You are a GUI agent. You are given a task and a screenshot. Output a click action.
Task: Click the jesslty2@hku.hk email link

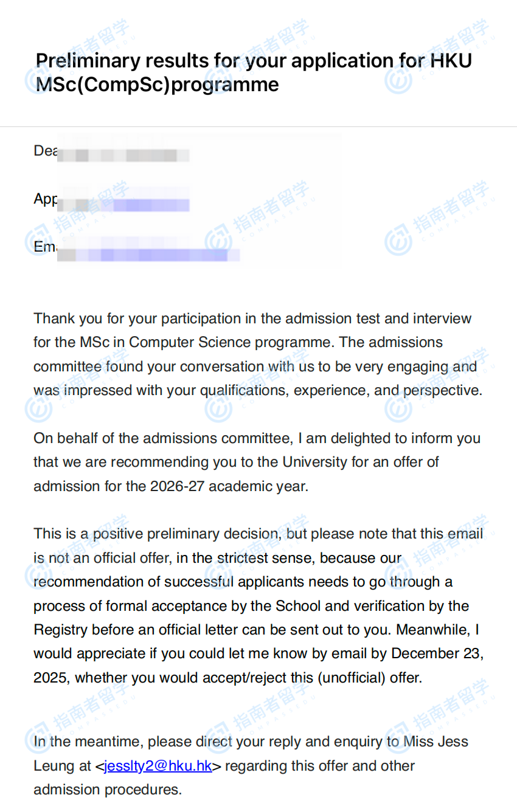pyautogui.click(x=158, y=766)
